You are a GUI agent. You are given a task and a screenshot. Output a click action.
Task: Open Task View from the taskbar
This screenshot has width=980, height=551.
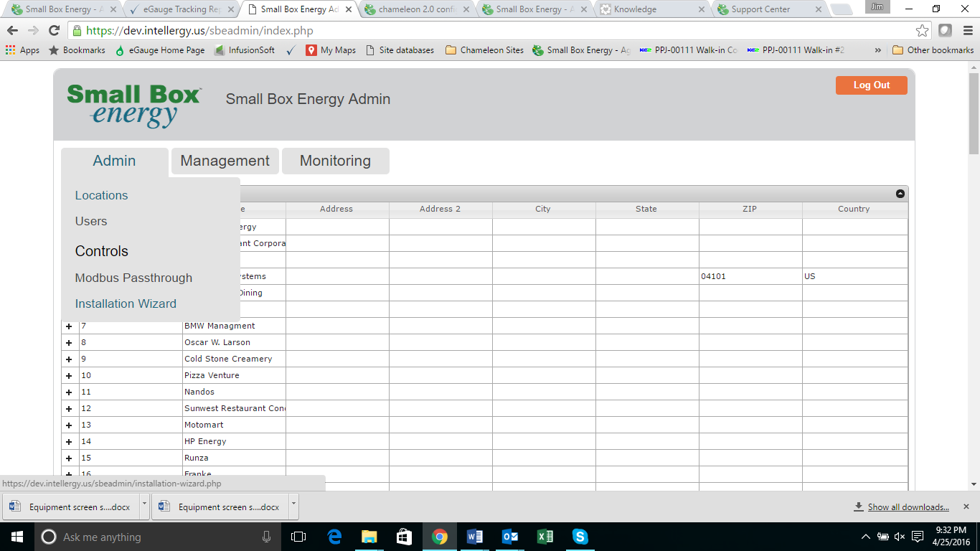(x=298, y=537)
